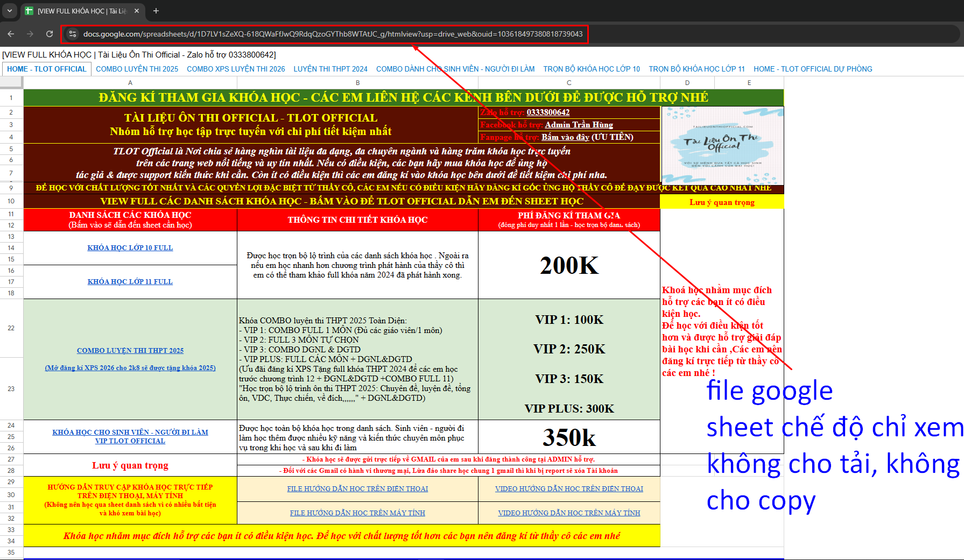
Task: Click column C header
Action: 569,83
